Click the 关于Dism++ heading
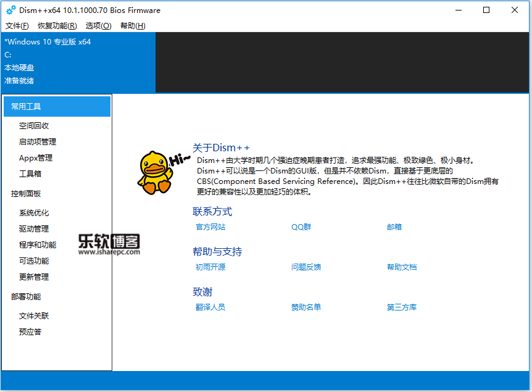The image size is (532, 392). coord(221,148)
